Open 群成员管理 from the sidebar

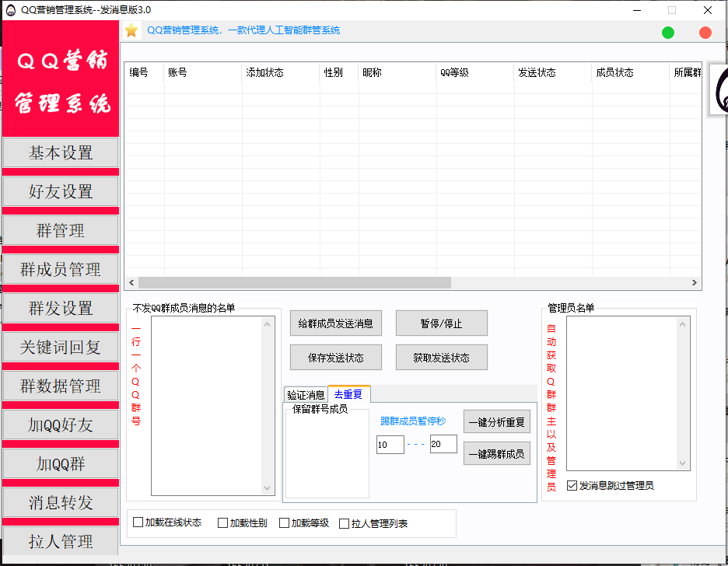[61, 270]
